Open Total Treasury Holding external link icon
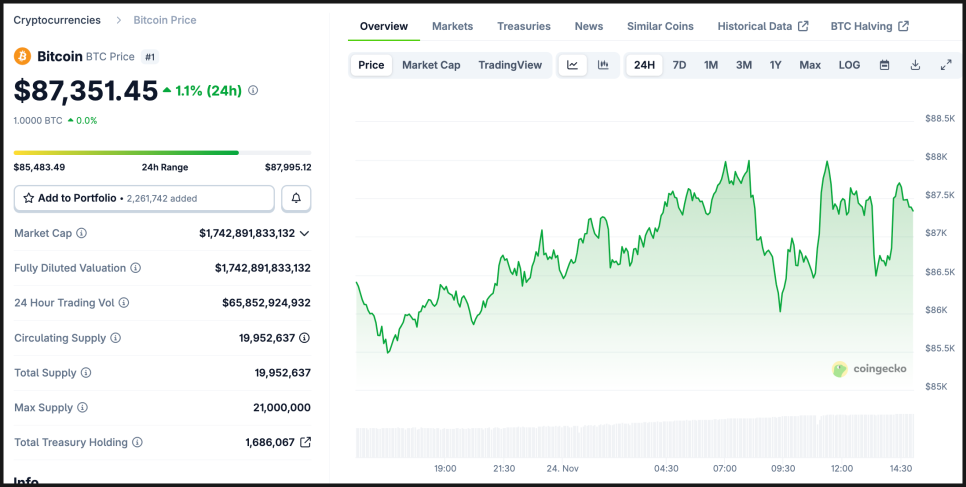 (306, 442)
